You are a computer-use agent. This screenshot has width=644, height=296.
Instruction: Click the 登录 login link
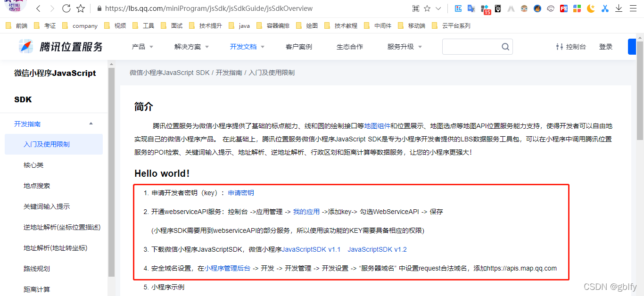[x=606, y=47]
